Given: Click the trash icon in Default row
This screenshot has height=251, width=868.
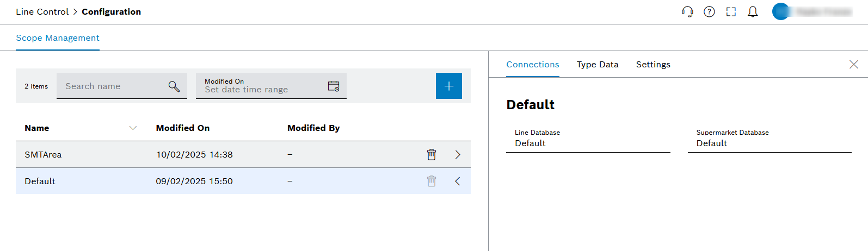Looking at the screenshot, I should coord(432,181).
